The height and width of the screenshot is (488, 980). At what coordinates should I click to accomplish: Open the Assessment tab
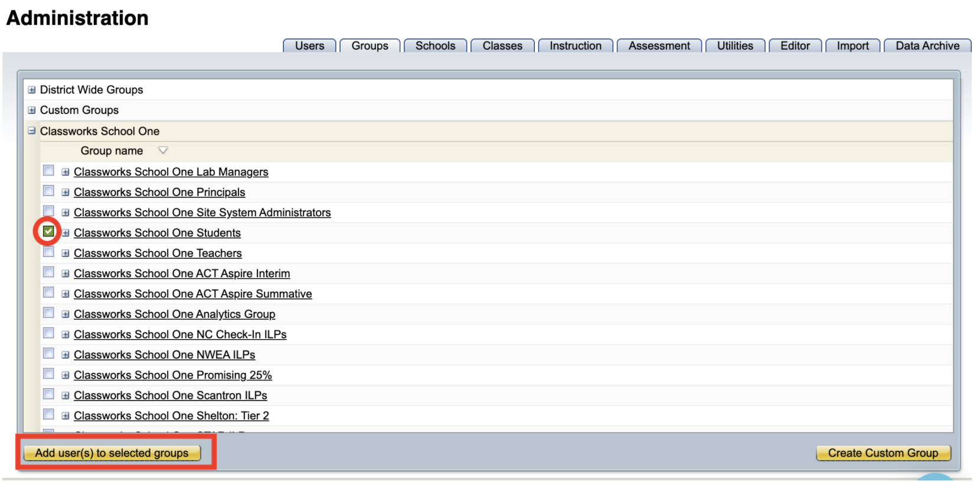[659, 45]
